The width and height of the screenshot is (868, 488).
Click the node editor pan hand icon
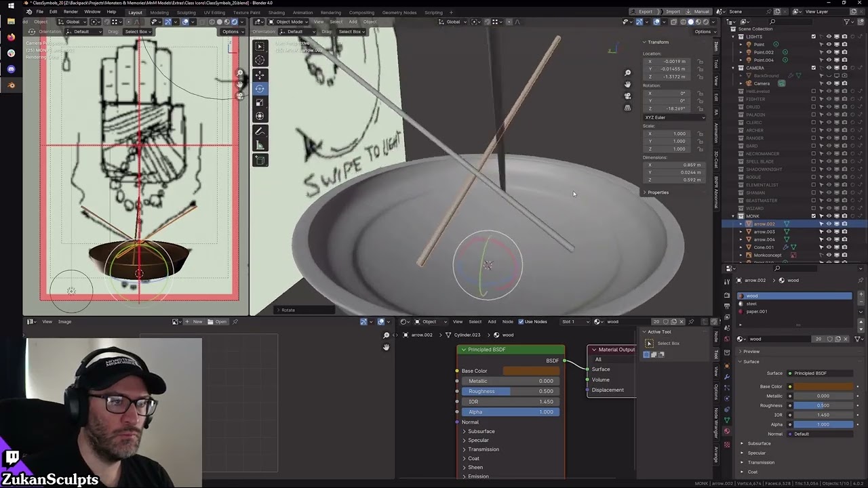386,347
